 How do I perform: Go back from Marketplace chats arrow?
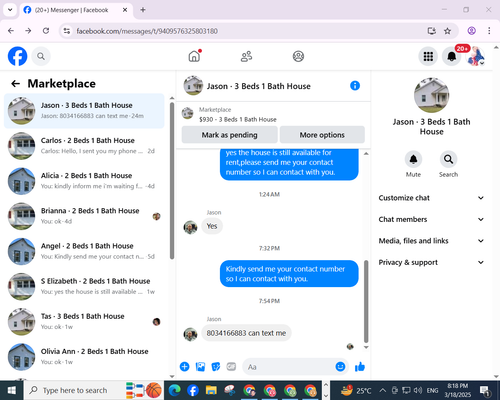tap(16, 83)
